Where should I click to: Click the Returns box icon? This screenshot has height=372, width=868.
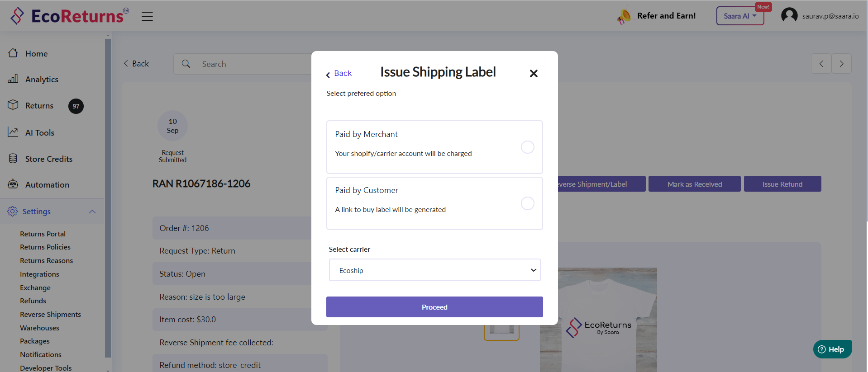tap(13, 105)
